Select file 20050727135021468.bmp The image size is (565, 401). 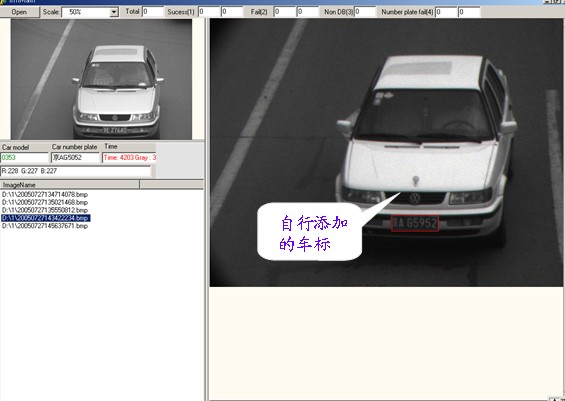[45, 202]
